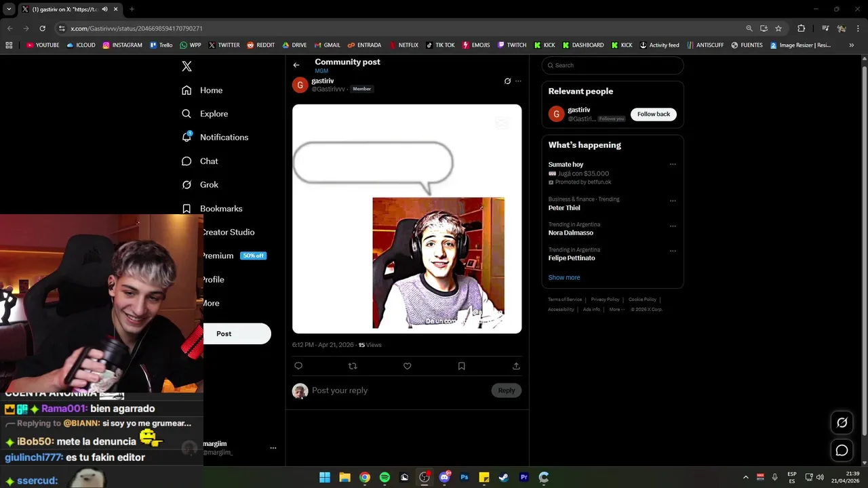868x488 pixels.
Task: Click the address bar URL
Action: point(136,28)
